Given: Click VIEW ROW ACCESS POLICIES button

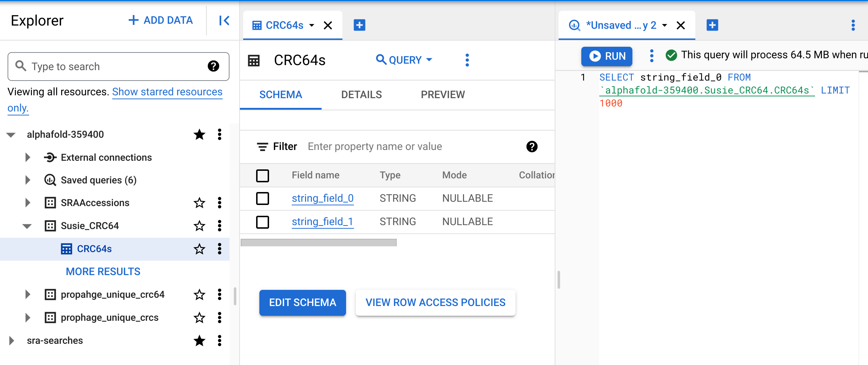Looking at the screenshot, I should [435, 303].
